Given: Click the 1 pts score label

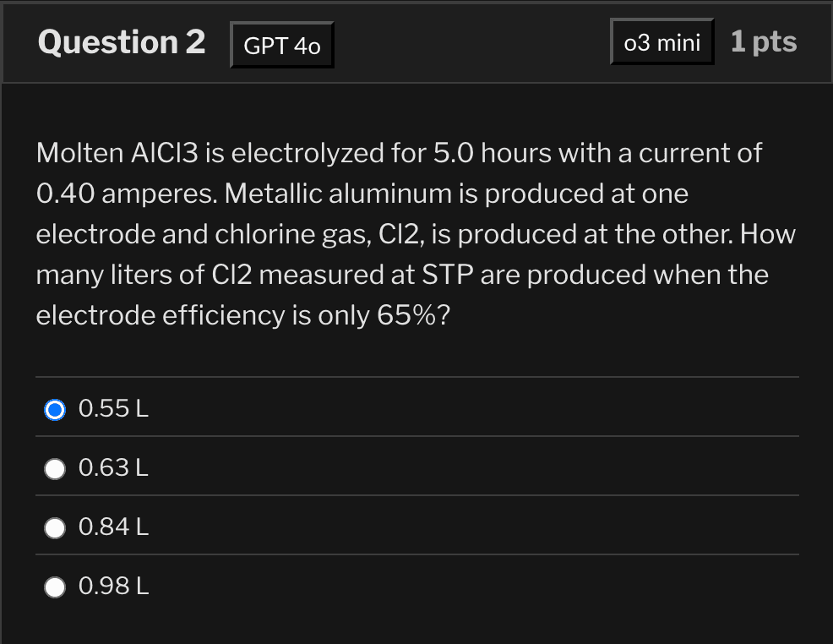Looking at the screenshot, I should point(763,42).
